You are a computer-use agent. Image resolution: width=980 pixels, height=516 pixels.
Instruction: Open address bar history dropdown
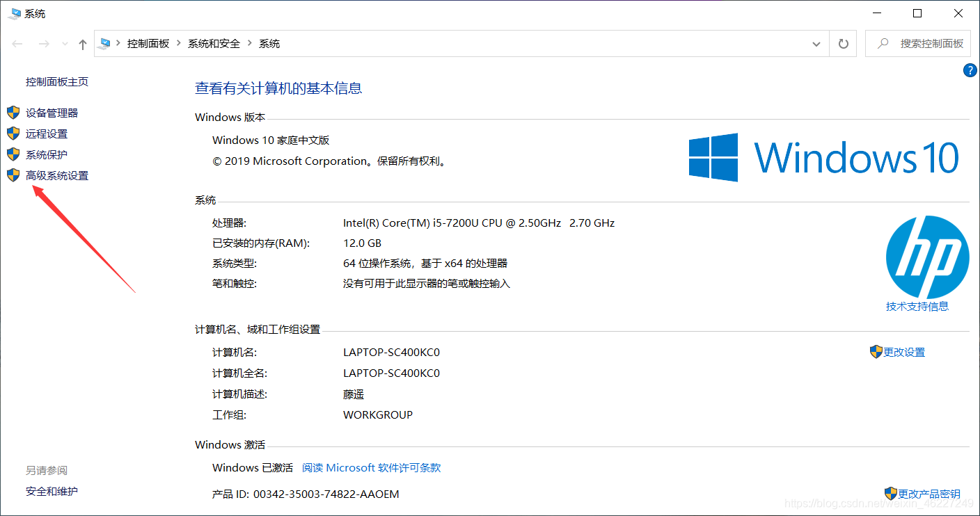click(816, 44)
